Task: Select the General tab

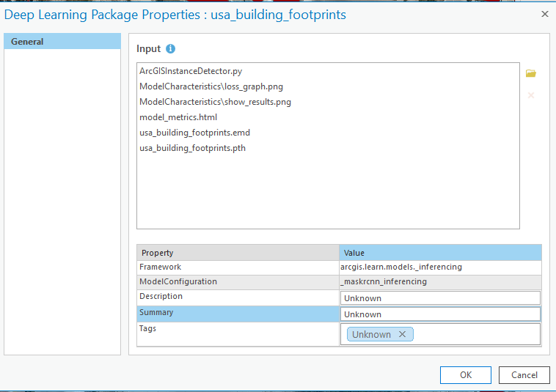Action: click(62, 42)
